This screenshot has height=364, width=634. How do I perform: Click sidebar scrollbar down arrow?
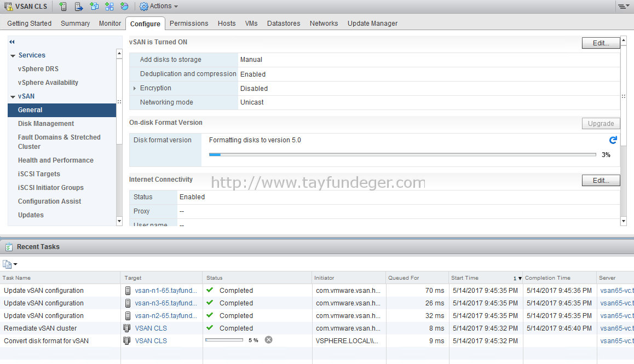coord(119,221)
